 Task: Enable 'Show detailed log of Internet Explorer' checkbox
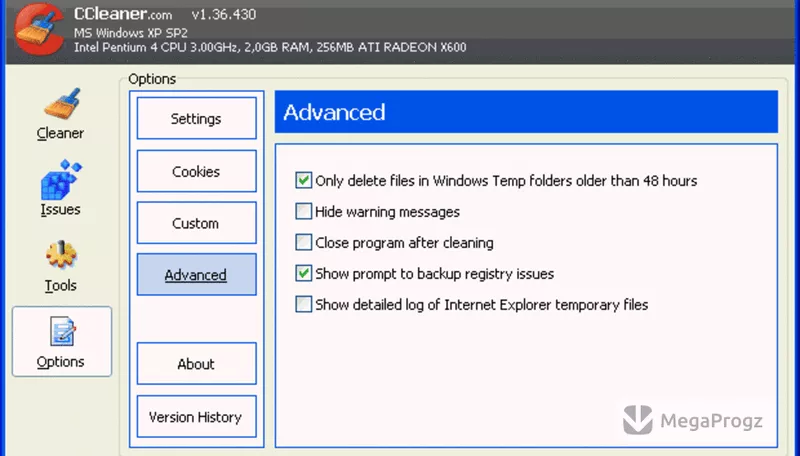click(x=303, y=305)
